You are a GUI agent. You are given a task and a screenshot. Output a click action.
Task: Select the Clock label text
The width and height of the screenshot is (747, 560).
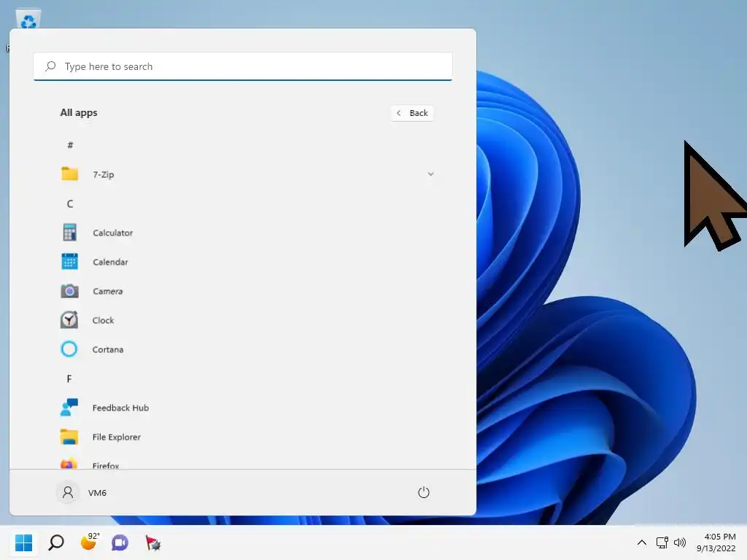pyautogui.click(x=104, y=320)
